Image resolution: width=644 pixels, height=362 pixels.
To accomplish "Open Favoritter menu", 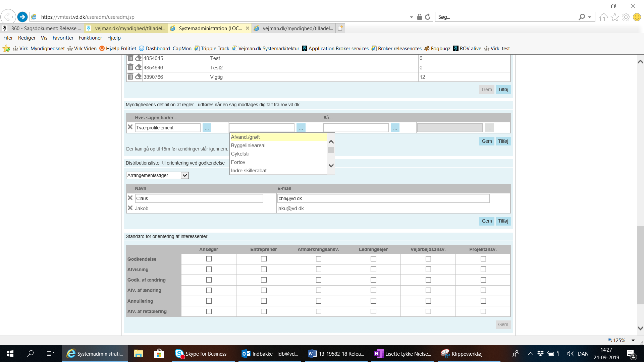I will (x=63, y=38).
